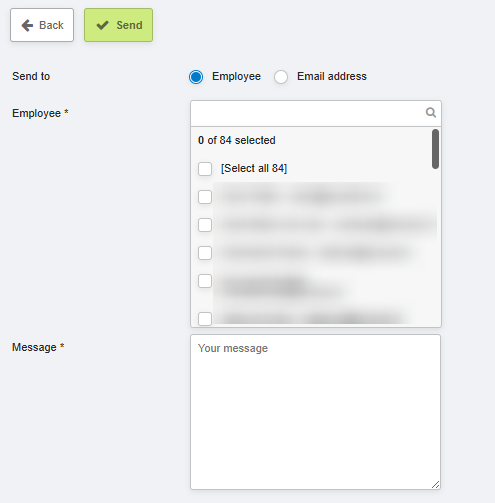
Task: Check the fourth employee checkbox in list
Action: tap(205, 281)
